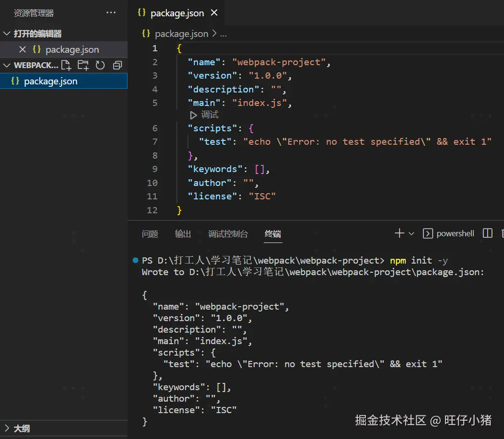Switch to the 输出 (Output) tab
Viewport: 504px width, 439px height.
183,234
